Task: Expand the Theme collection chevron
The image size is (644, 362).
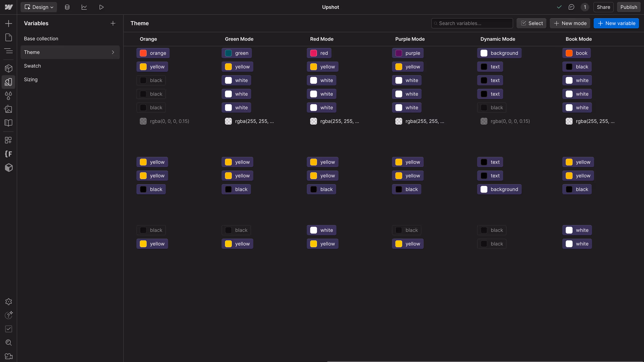Action: [113, 52]
